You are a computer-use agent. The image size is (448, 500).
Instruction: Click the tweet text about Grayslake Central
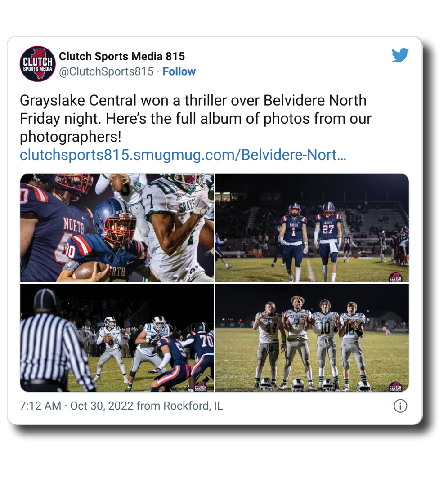tap(195, 119)
